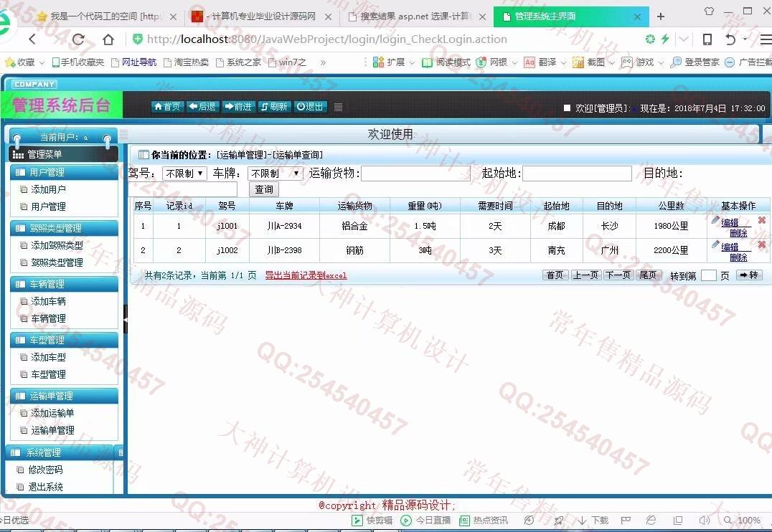Click the 首页 pagination button

(x=555, y=275)
